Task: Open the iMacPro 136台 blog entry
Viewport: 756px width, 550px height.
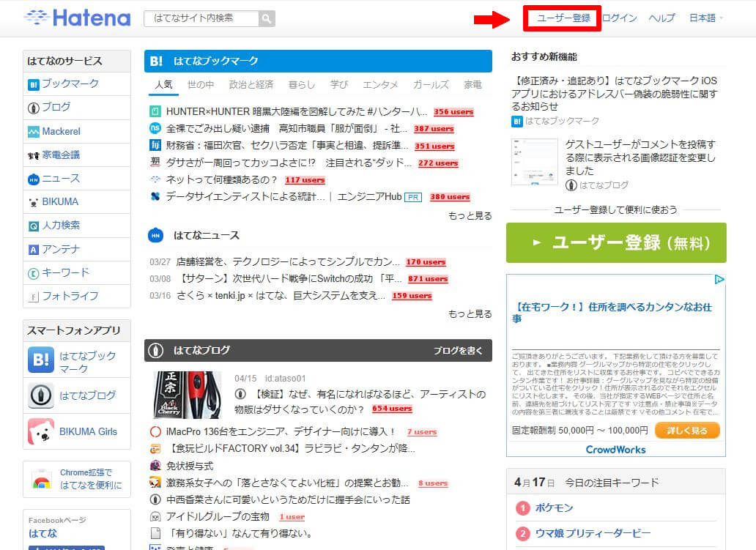Action: click(x=281, y=431)
